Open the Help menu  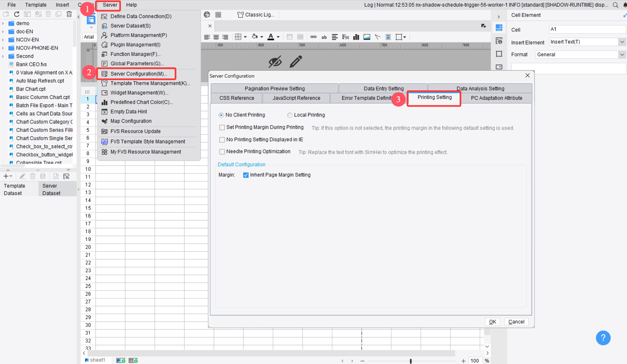pyautogui.click(x=131, y=5)
